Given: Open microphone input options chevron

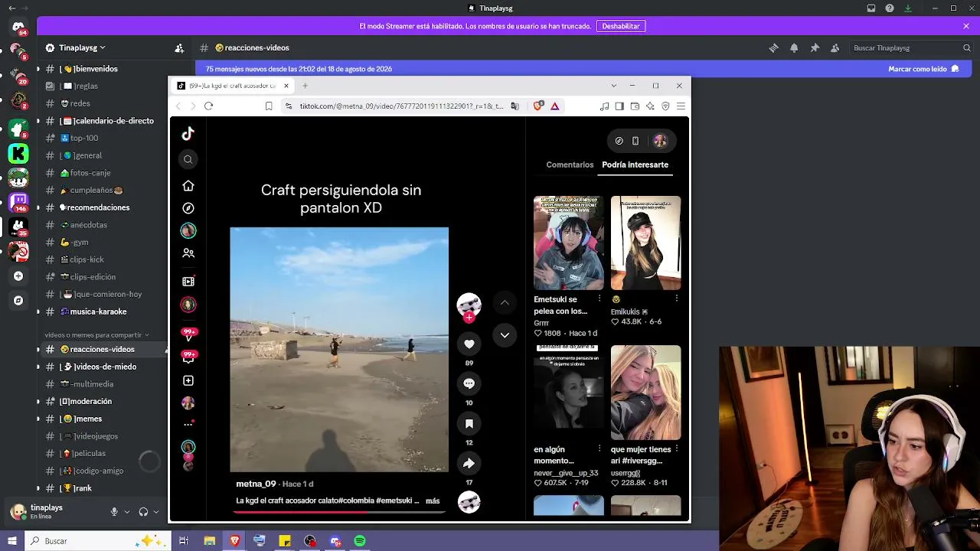Looking at the screenshot, I should (x=127, y=512).
